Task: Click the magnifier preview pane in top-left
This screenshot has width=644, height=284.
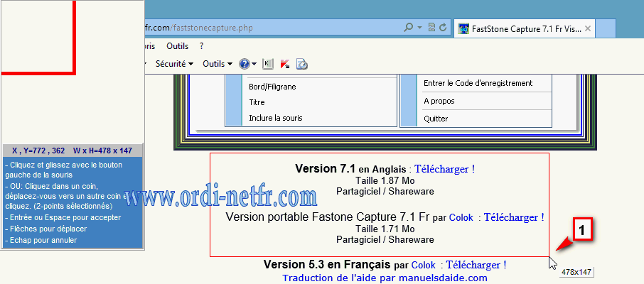Action: tap(73, 72)
